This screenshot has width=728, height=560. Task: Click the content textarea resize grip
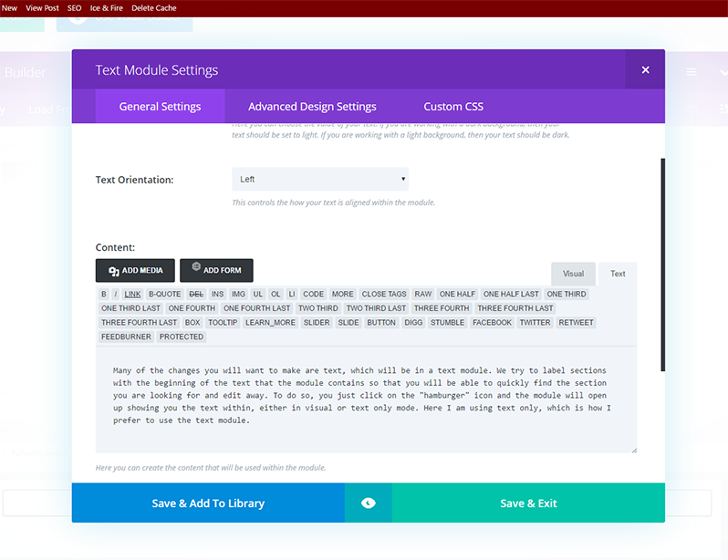pyautogui.click(x=634, y=450)
